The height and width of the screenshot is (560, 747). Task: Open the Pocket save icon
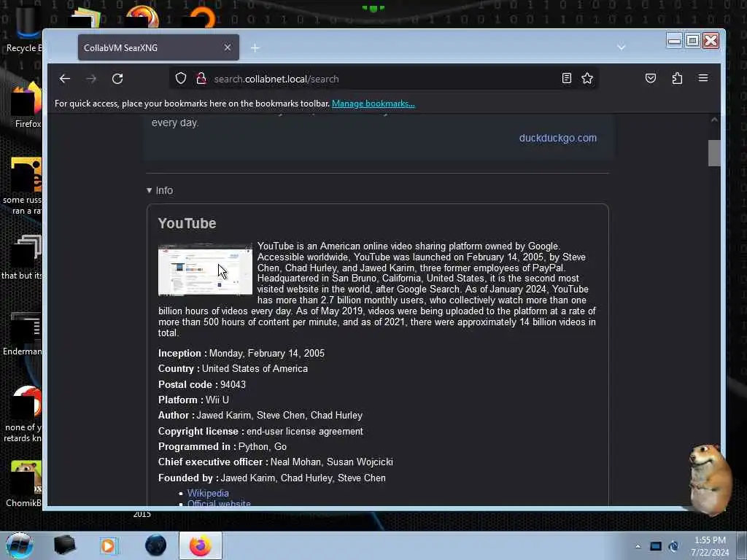650,78
